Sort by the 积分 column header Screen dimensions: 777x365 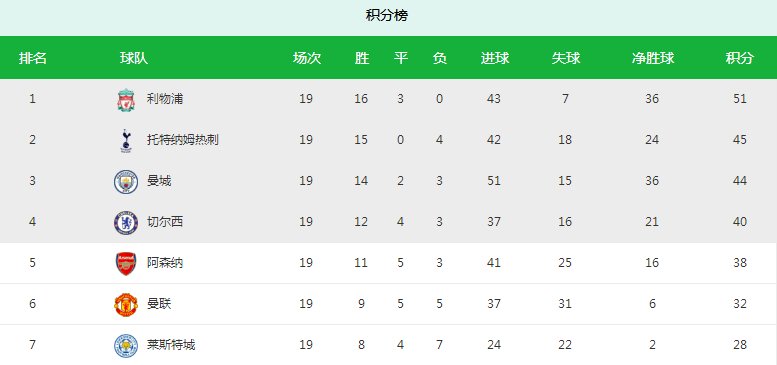(x=739, y=58)
